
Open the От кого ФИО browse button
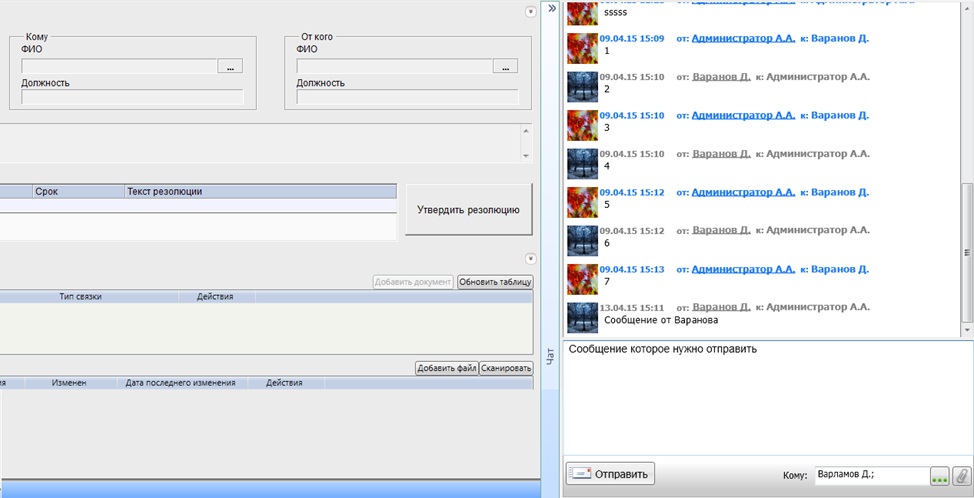click(x=505, y=66)
